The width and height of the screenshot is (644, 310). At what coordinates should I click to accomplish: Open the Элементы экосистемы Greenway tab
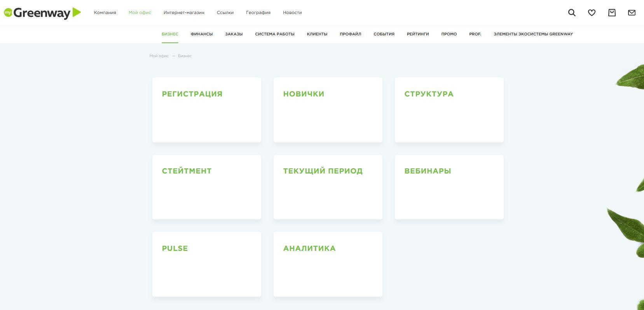(x=533, y=34)
